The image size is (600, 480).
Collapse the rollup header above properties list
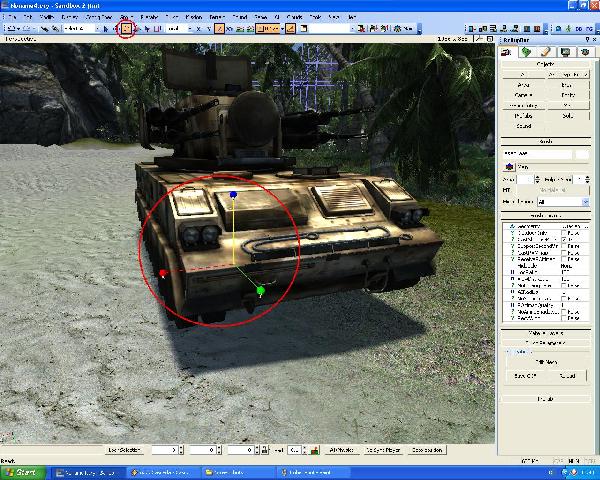[x=545, y=216]
